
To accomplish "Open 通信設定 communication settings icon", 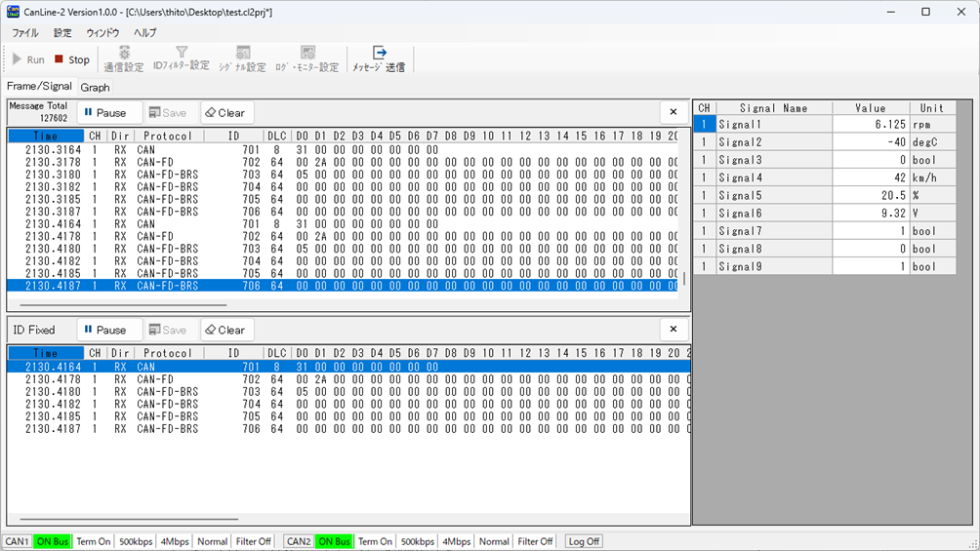I will pos(124,59).
